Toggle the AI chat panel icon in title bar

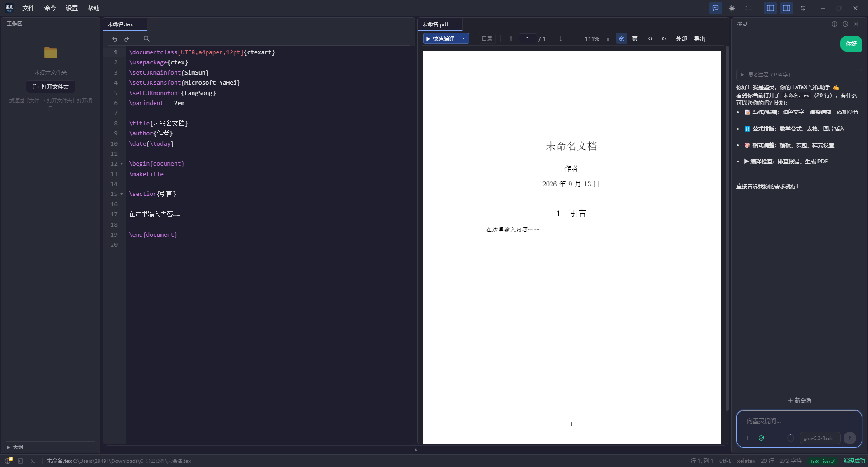pos(716,8)
